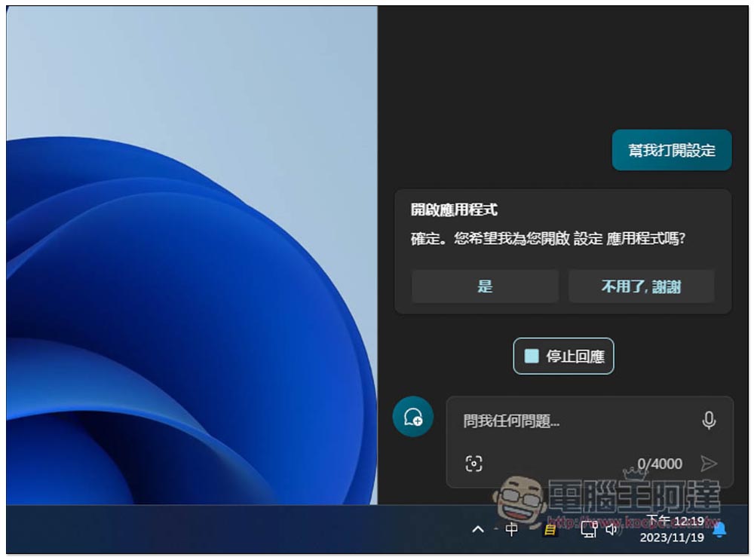Send the message with arrow icon
This screenshot has height=560, width=754.
coord(708,464)
